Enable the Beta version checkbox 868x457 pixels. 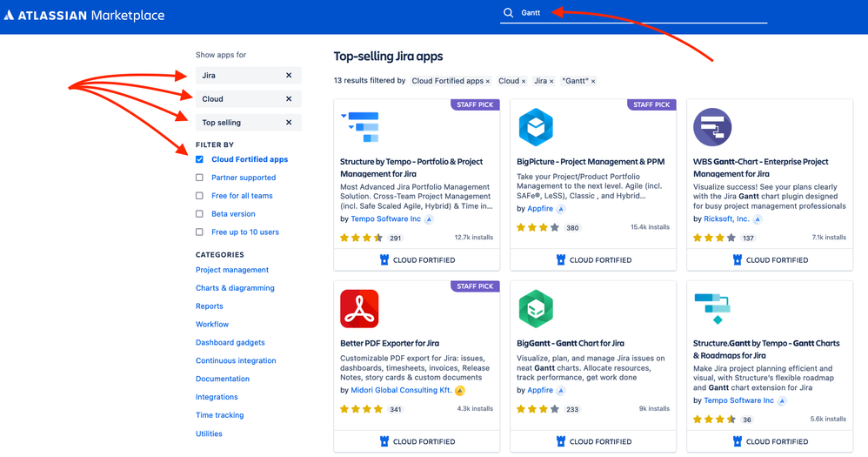[199, 214]
